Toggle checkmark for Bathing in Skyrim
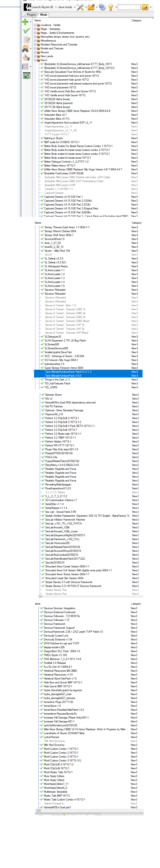 pos(42,138)
